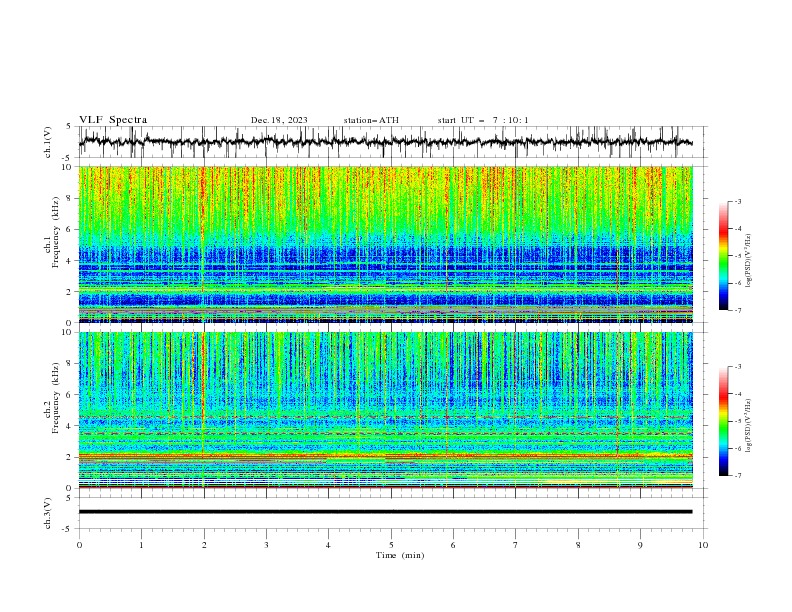The image size is (792, 612).
Task: Click the time axis tick label "9"
Action: click(x=640, y=545)
